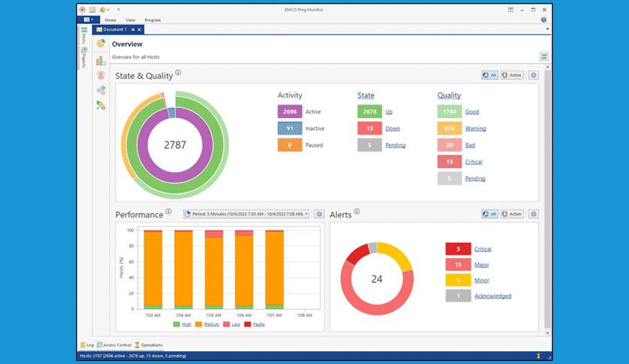Open the Warning quality link
Viewport: 629px width, 364px height.
pos(476,129)
